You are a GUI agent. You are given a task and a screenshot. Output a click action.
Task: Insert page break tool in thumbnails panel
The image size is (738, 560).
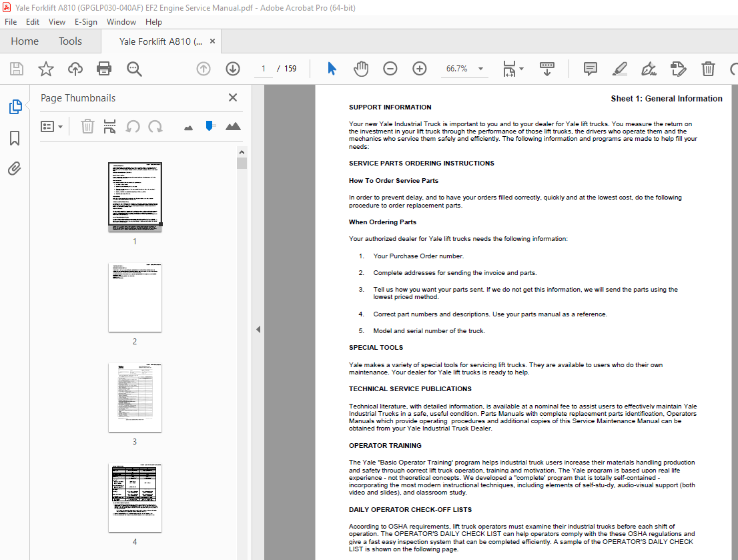(x=109, y=126)
